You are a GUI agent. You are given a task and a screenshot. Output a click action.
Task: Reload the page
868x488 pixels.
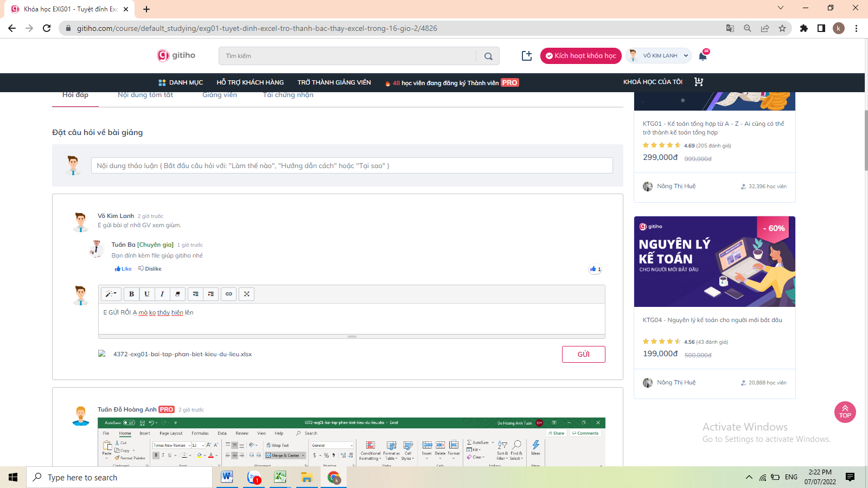coord(47,28)
